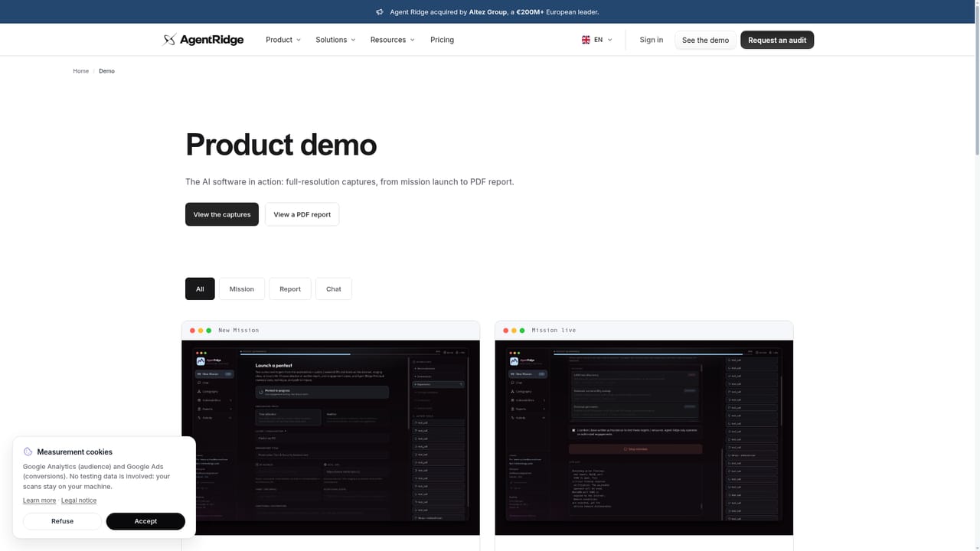Click the Product demo heading
Screen dimensions: 980x551
click(x=281, y=145)
